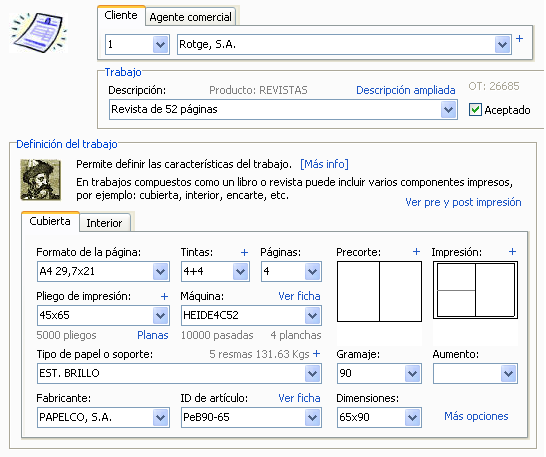546x457 pixels.
Task: Toggle the Aceptado checkbox
Action: click(x=475, y=110)
